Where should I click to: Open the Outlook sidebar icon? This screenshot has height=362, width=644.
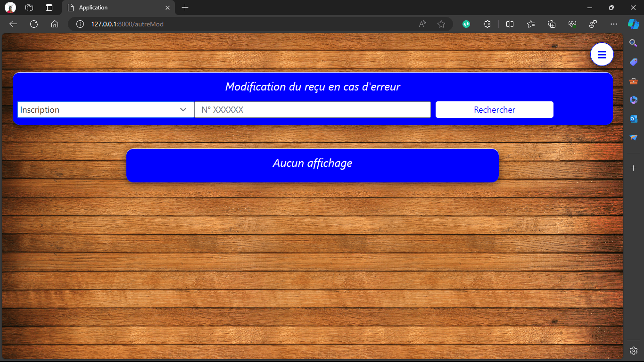click(634, 119)
